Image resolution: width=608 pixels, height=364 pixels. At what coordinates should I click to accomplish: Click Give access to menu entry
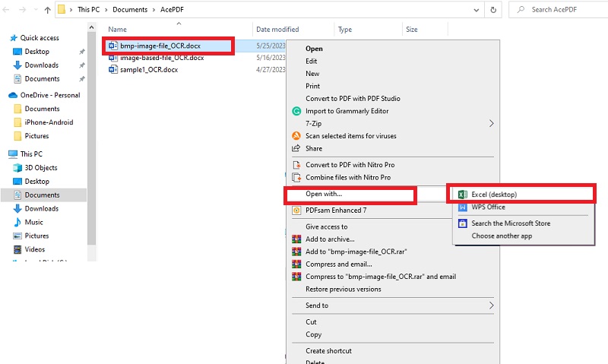(326, 226)
